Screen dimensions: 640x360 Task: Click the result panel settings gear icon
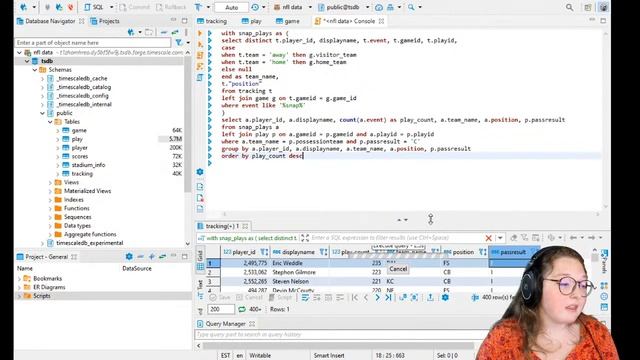[445, 298]
